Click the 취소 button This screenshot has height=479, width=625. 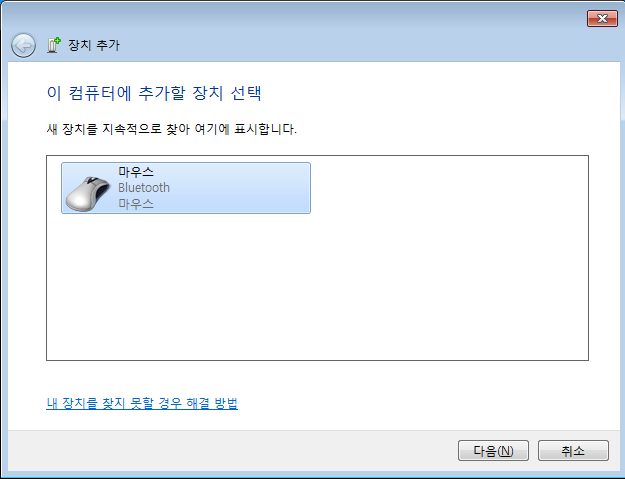pos(573,451)
